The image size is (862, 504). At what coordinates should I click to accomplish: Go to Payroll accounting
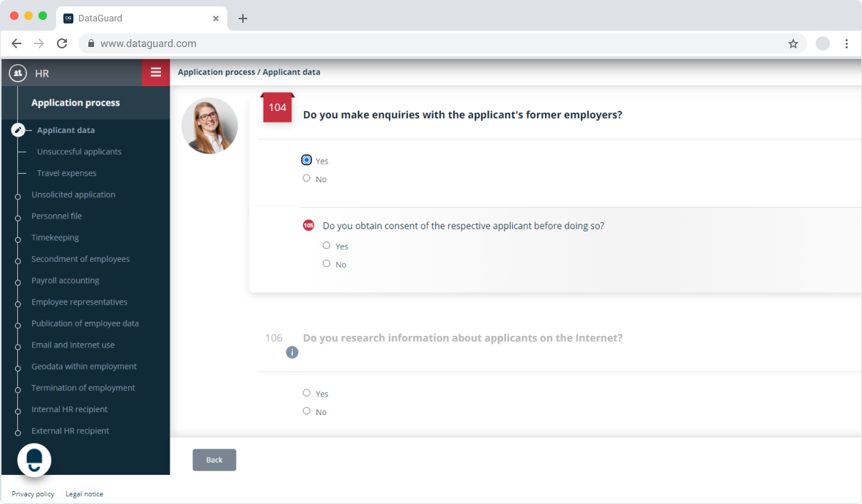coord(66,280)
